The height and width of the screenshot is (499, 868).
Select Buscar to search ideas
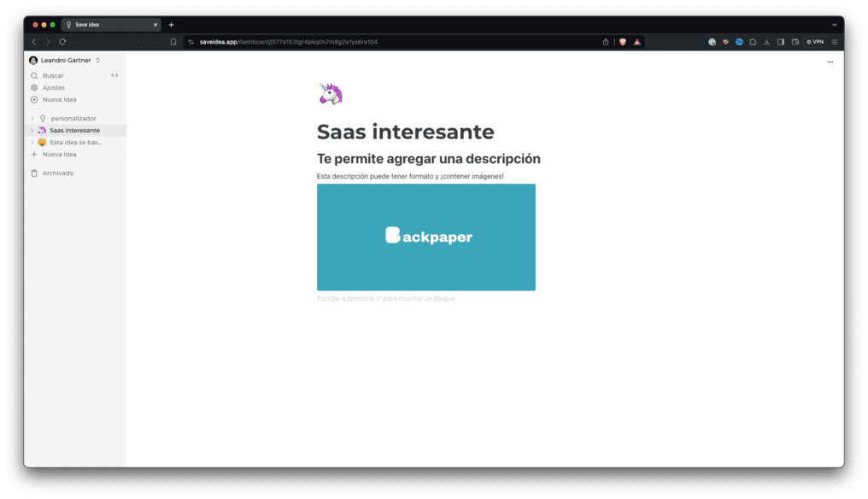tap(51, 75)
